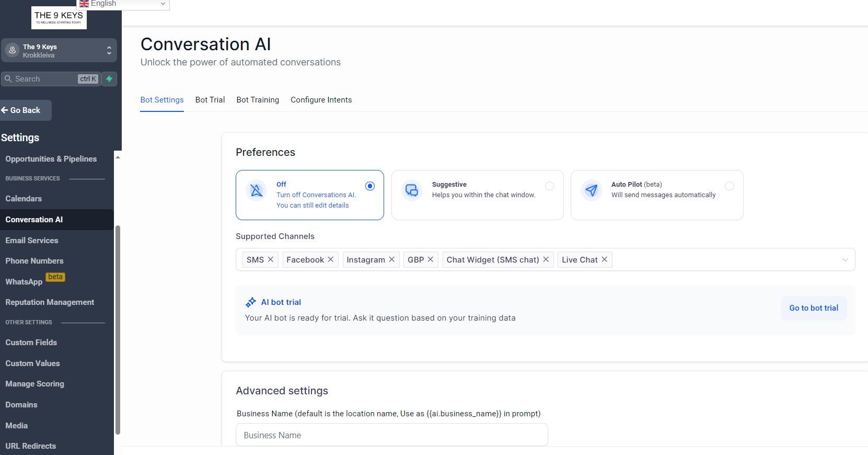The width and height of the screenshot is (868, 455).
Task: Open the Configure Intents tab
Action: 321,100
